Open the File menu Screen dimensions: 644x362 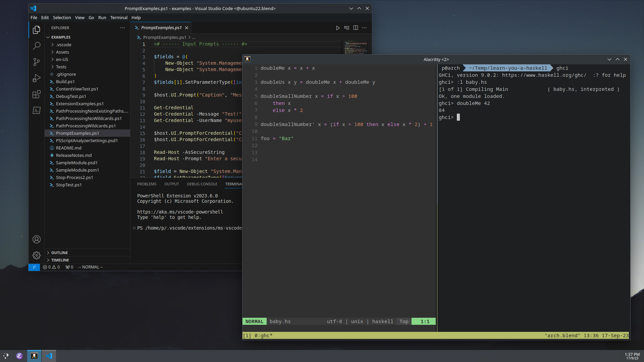click(34, 17)
